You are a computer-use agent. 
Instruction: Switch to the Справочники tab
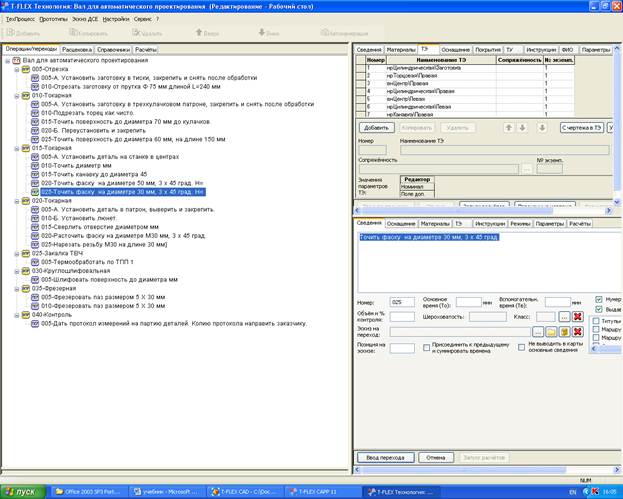tap(114, 50)
